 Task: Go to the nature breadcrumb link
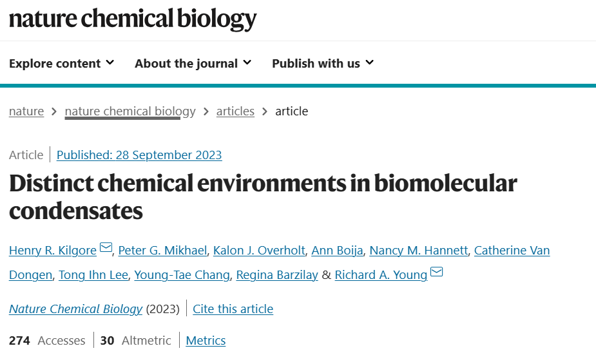click(x=26, y=111)
